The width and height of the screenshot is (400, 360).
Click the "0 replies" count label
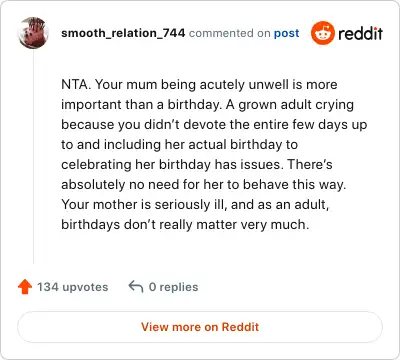click(x=173, y=287)
